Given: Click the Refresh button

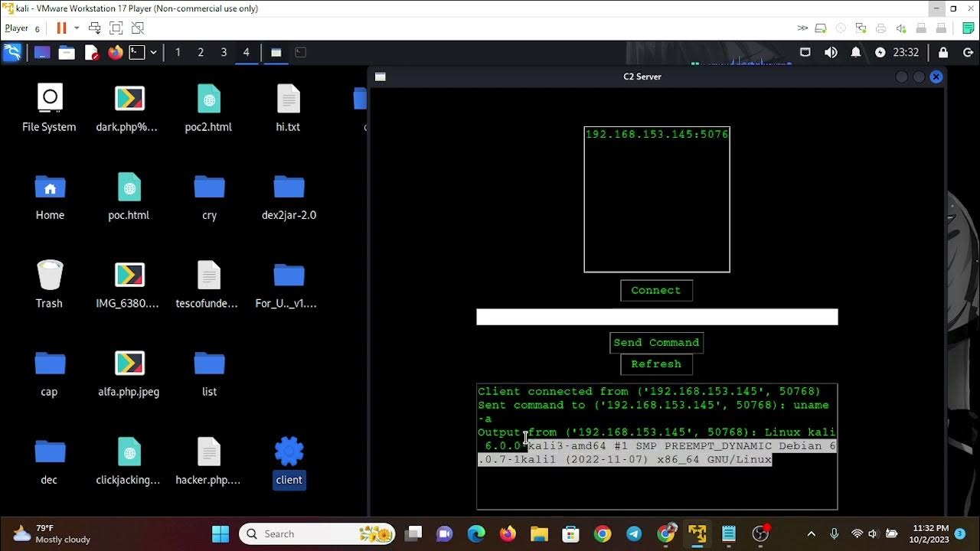Looking at the screenshot, I should 656,364.
